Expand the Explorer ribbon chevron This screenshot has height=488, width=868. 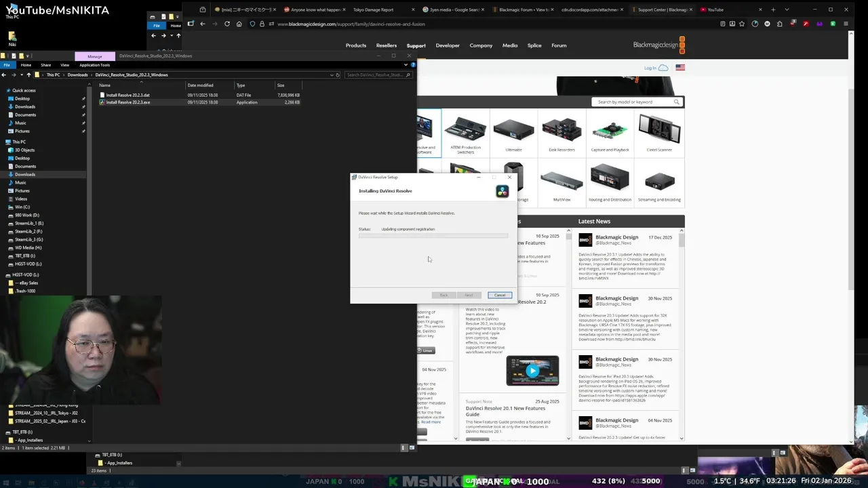406,65
